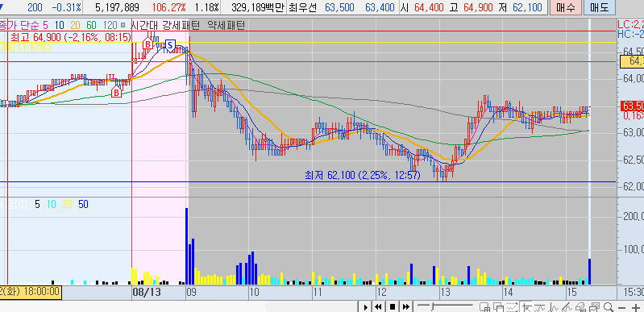Screen dimensions: 644x312
Task: Click the 15:30 label on time axis
Action: (x=634, y=293)
